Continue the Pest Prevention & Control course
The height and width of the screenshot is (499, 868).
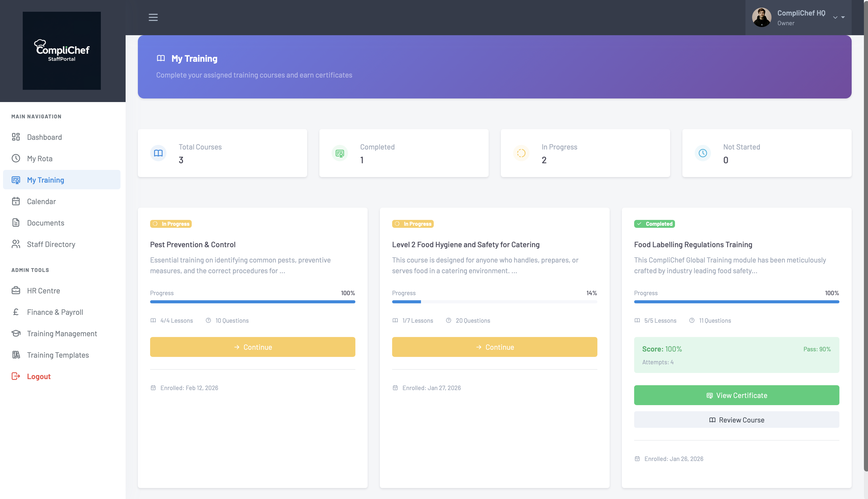click(x=252, y=347)
